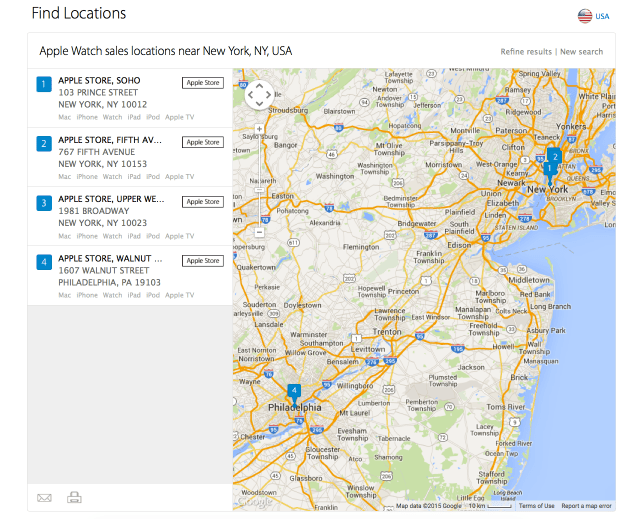
Task: Select result number 3 blue badge
Action: (44, 203)
